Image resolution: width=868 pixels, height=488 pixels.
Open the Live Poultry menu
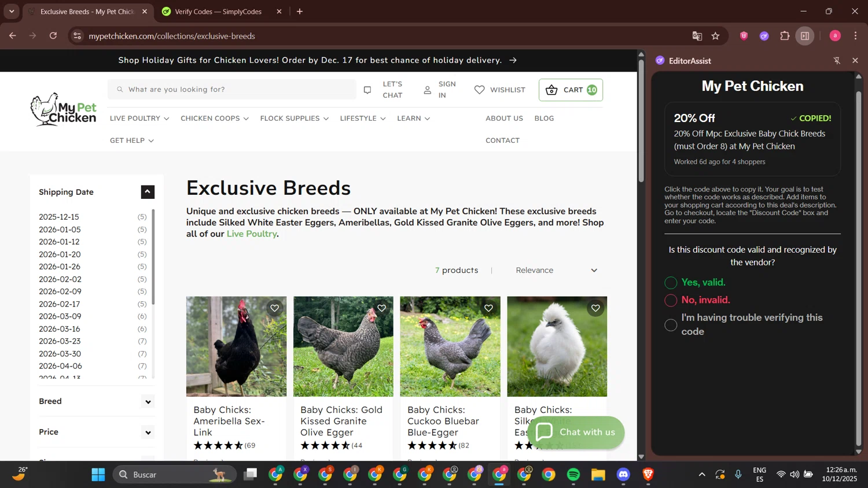pos(139,119)
